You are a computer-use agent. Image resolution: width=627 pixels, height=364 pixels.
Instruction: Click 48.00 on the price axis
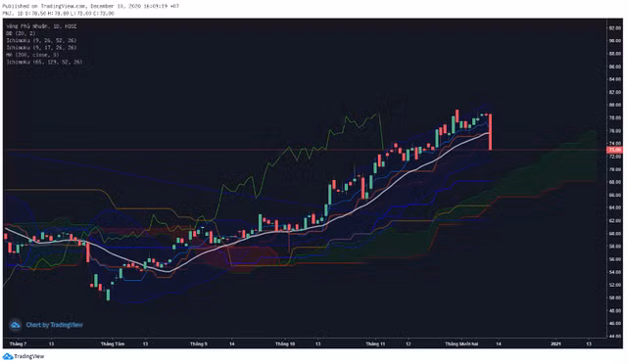point(614,311)
